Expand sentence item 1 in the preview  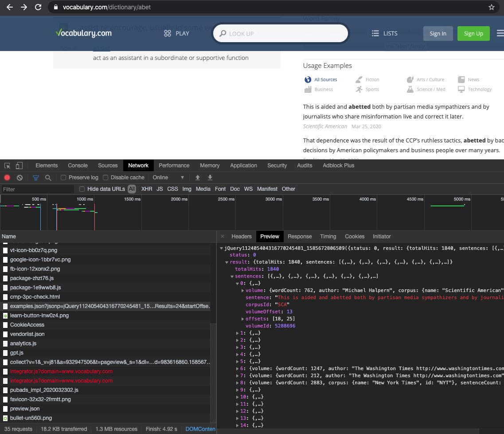(x=238, y=333)
